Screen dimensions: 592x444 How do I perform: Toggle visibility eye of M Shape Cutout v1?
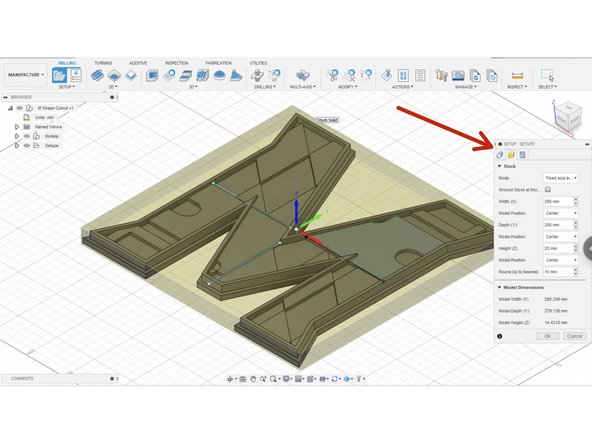(x=20, y=108)
